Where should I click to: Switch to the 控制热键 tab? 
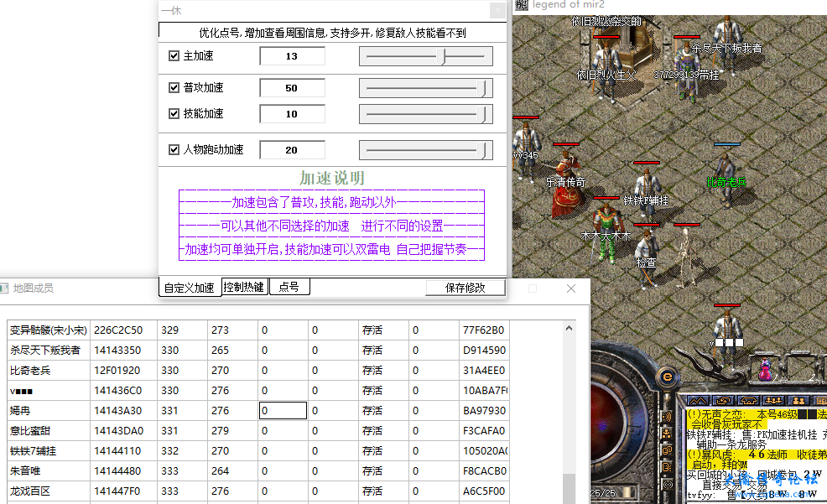point(244,287)
